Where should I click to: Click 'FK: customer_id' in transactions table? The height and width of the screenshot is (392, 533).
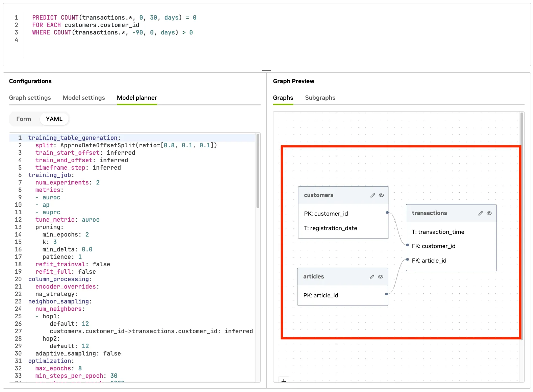tap(434, 246)
